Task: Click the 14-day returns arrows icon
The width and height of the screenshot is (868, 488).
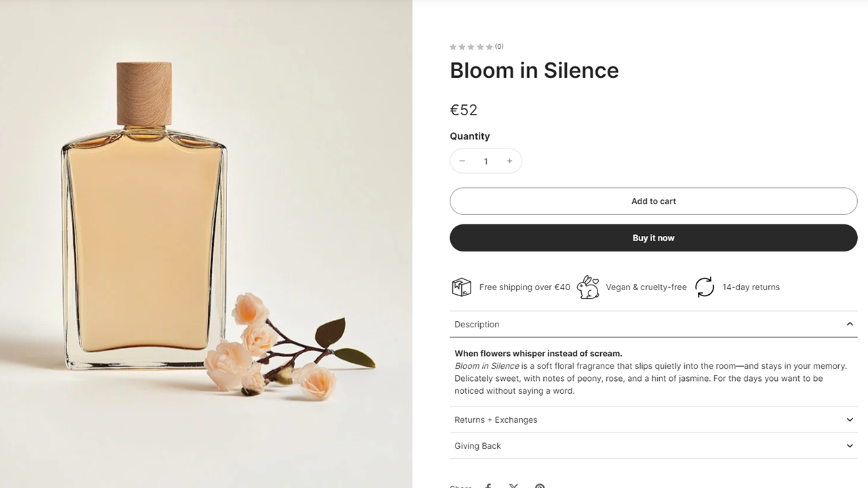Action: click(705, 287)
